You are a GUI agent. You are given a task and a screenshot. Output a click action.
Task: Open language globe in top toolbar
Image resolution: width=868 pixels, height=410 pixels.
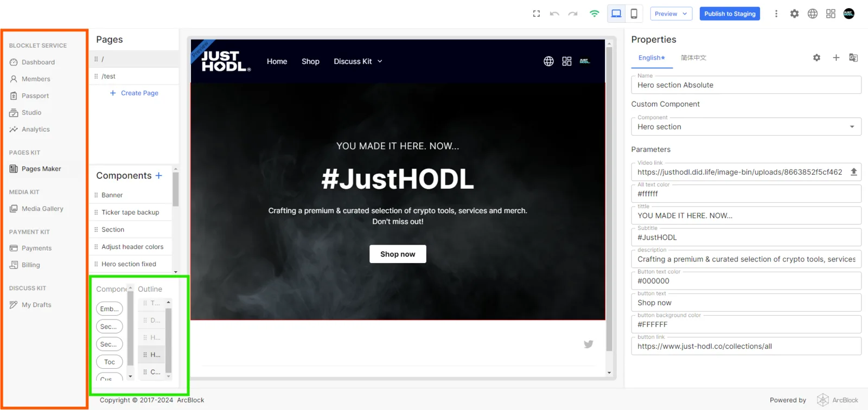813,14
